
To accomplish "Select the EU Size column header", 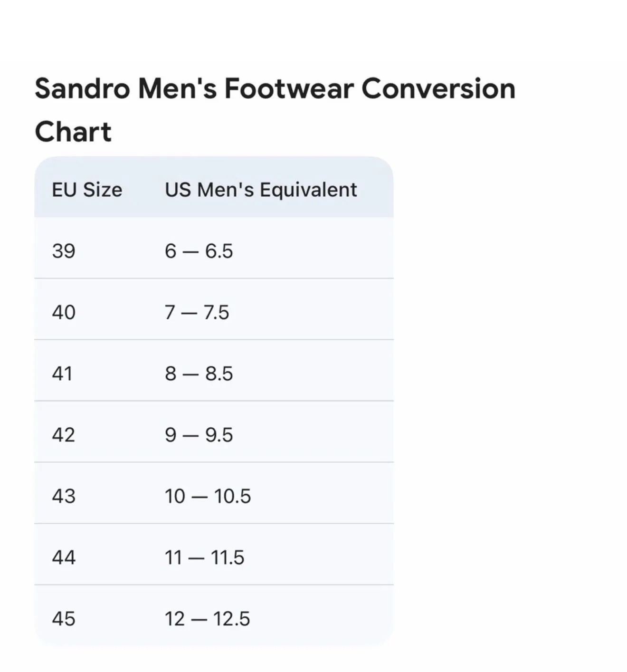I will 87,190.
